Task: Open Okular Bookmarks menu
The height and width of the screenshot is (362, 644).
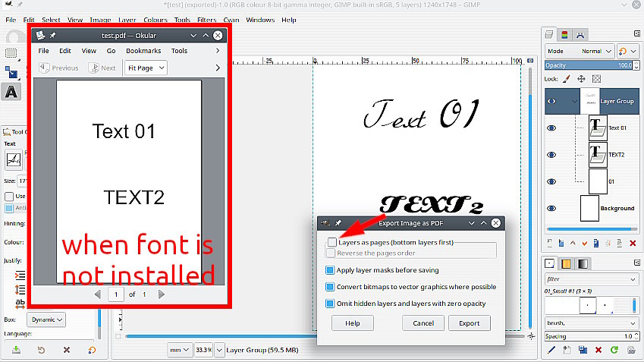Action: coord(143,51)
